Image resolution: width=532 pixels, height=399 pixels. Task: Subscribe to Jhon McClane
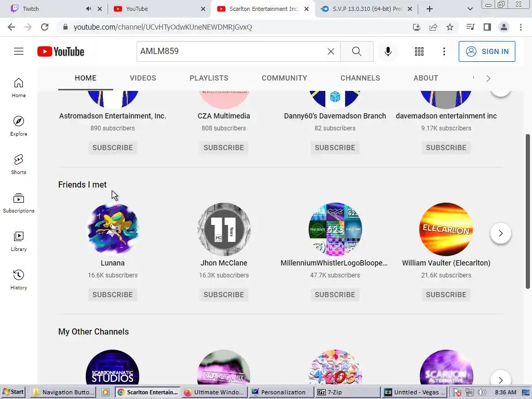[223, 295]
